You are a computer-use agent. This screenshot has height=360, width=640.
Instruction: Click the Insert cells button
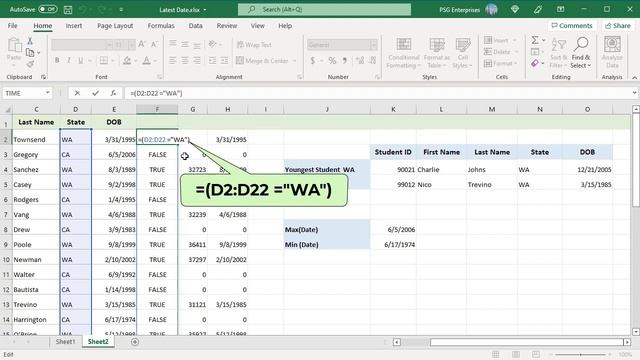coord(496,40)
